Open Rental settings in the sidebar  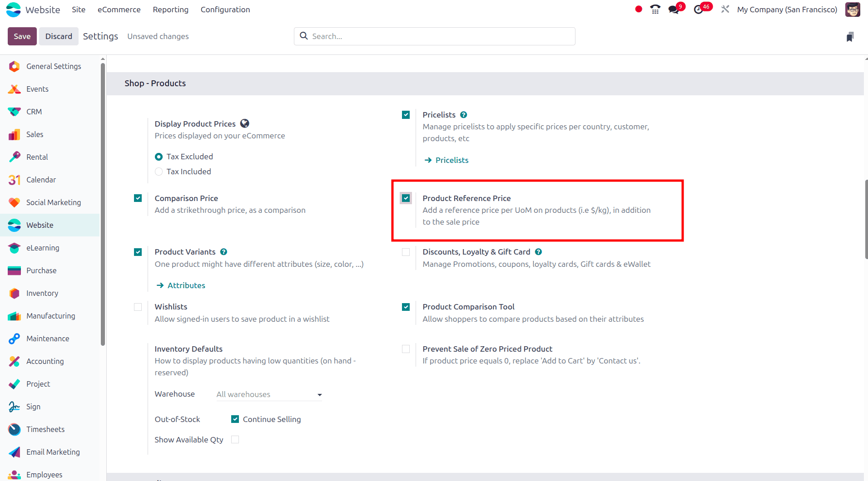(50, 157)
